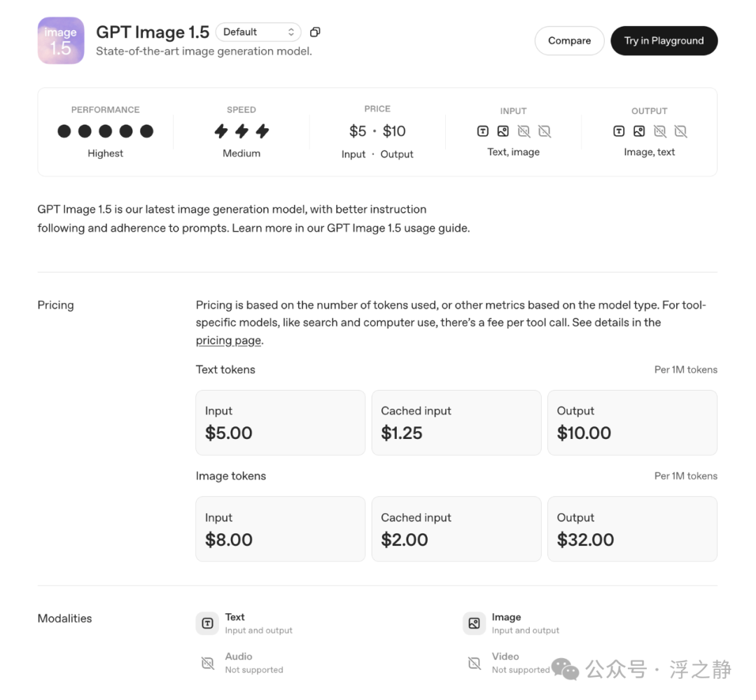Click the GPT Image 1.5 model logo

(x=61, y=41)
